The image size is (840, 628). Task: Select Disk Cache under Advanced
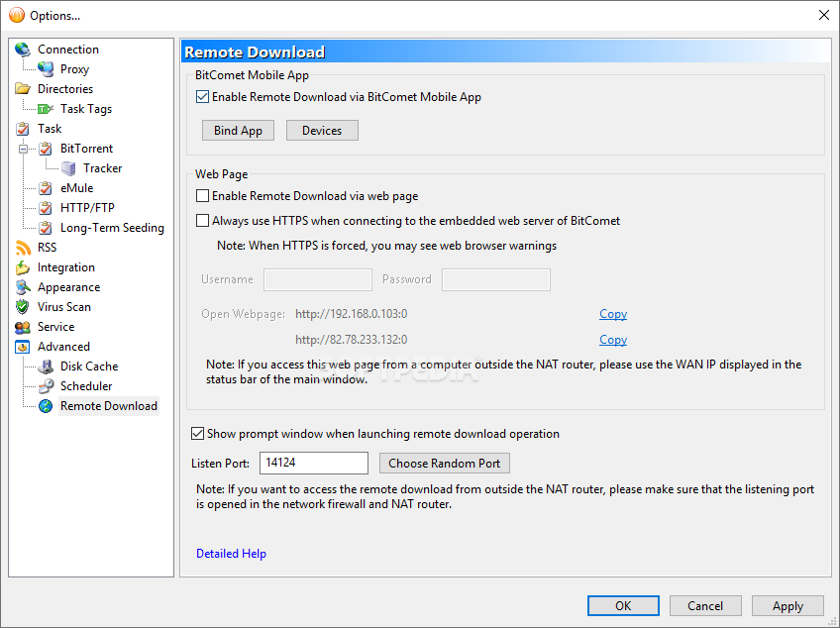point(89,366)
